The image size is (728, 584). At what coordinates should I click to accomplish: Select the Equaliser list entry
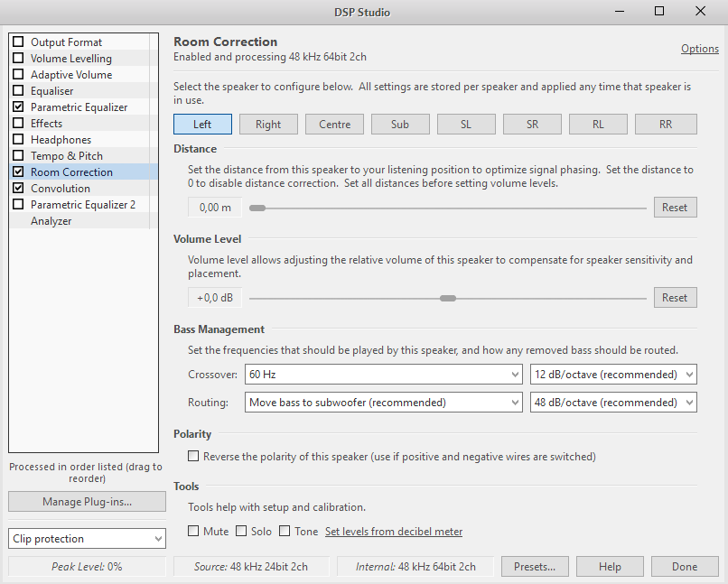point(52,91)
